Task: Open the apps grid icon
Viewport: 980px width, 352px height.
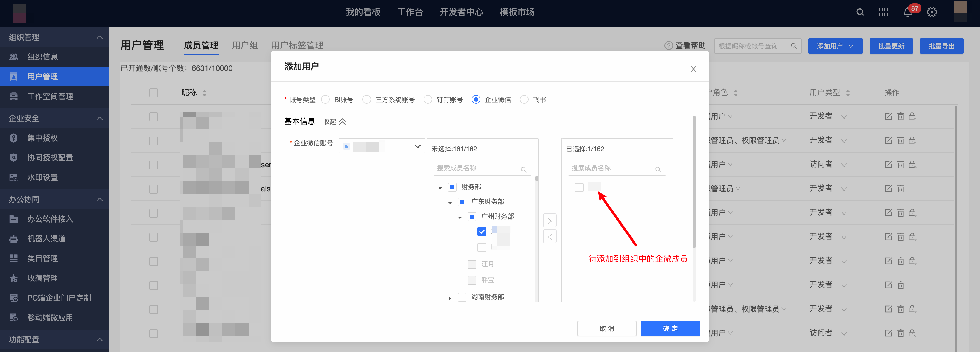Action: (884, 12)
